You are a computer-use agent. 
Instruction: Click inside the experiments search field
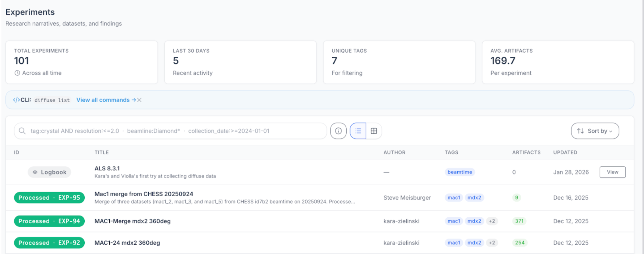coord(163,131)
